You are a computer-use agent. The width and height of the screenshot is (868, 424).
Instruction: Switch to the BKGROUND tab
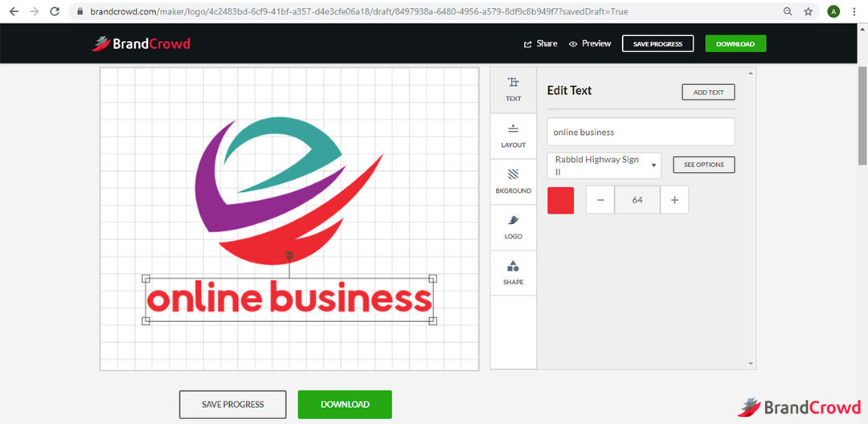513,181
